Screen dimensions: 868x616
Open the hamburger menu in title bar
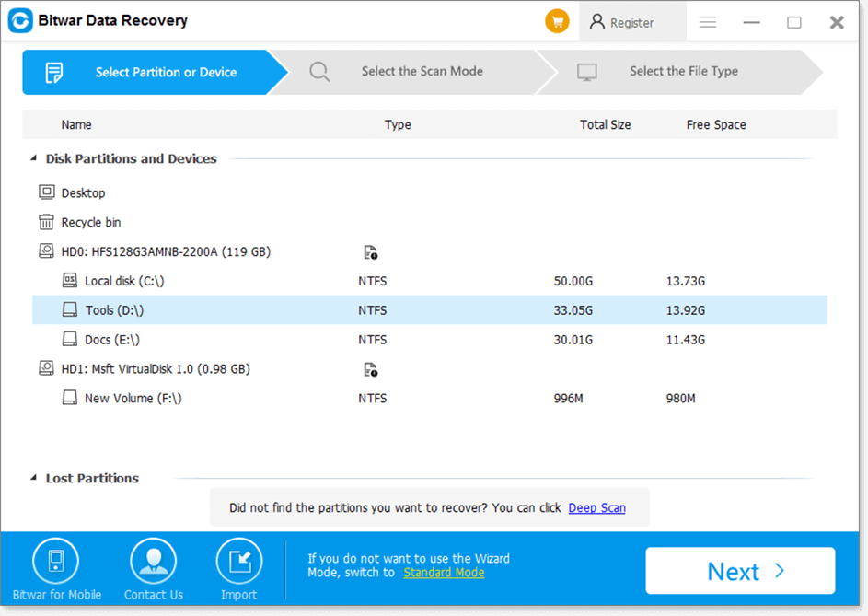click(707, 22)
